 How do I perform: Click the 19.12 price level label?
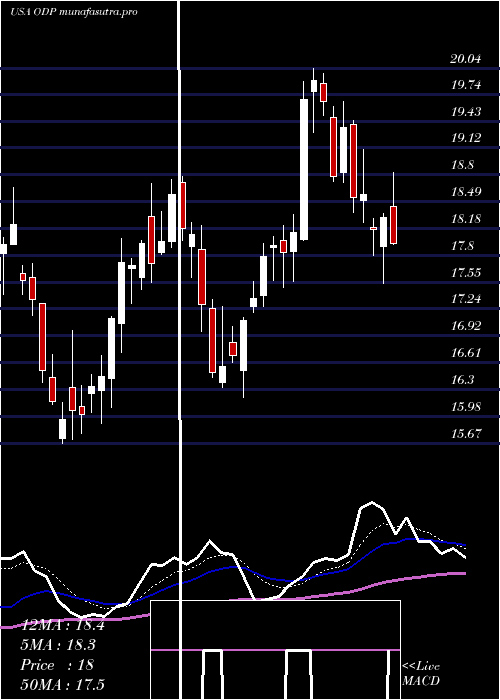pos(466,138)
